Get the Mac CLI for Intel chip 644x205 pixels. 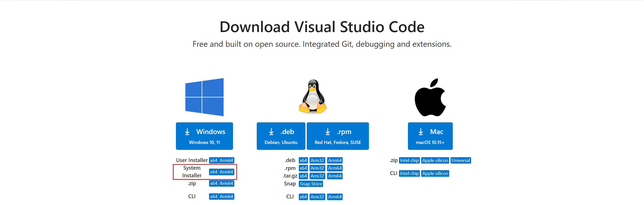(409, 173)
